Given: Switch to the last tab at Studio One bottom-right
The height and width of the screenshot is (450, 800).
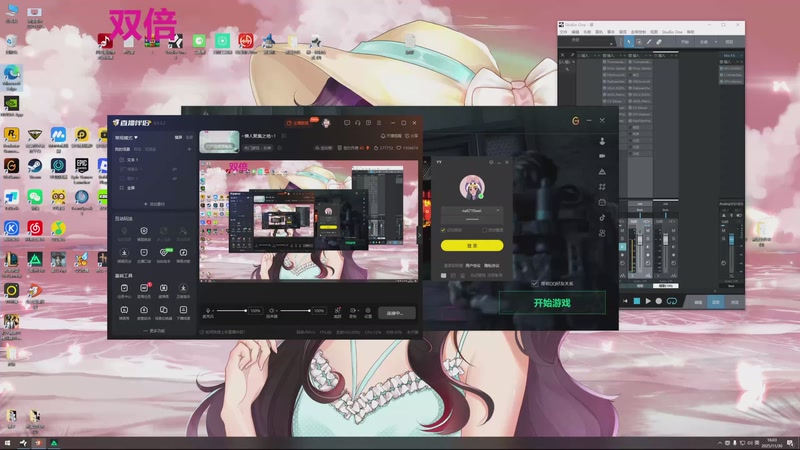Looking at the screenshot, I should [735, 302].
